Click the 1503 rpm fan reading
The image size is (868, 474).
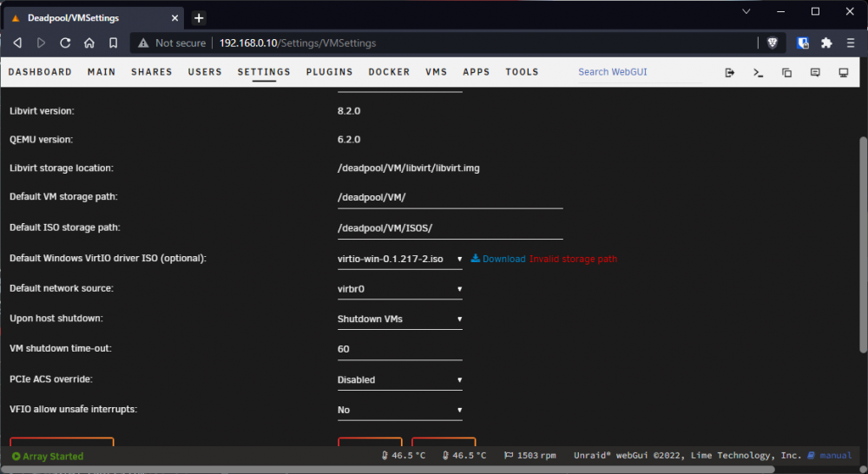tap(536, 455)
